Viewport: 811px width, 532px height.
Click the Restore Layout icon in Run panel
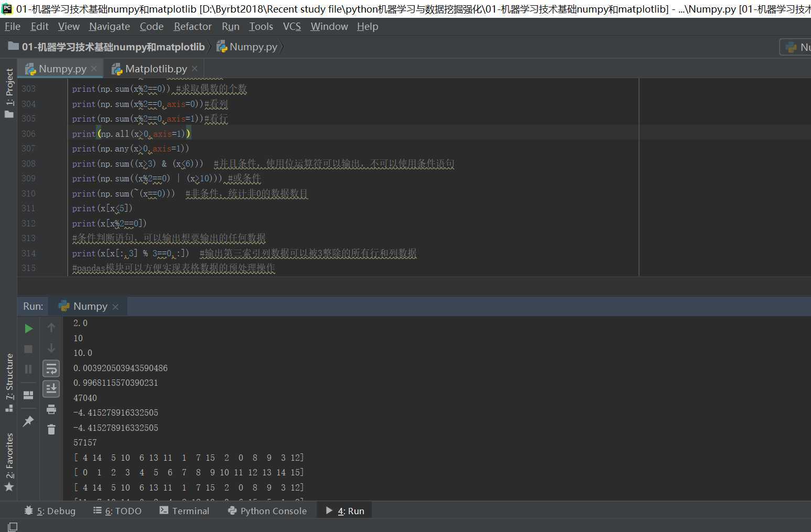coord(29,395)
